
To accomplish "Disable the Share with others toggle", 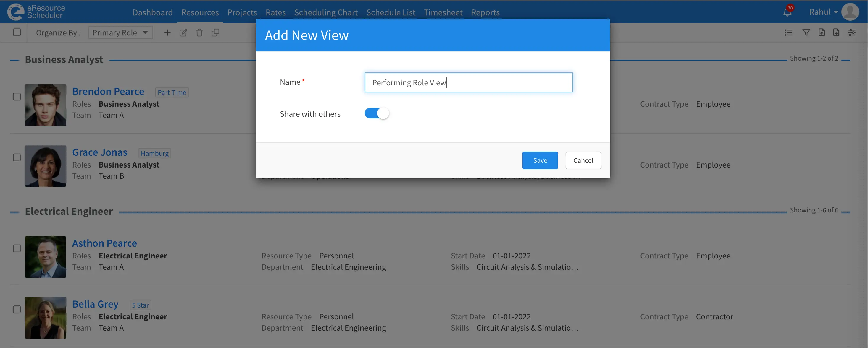I will pyautogui.click(x=376, y=113).
